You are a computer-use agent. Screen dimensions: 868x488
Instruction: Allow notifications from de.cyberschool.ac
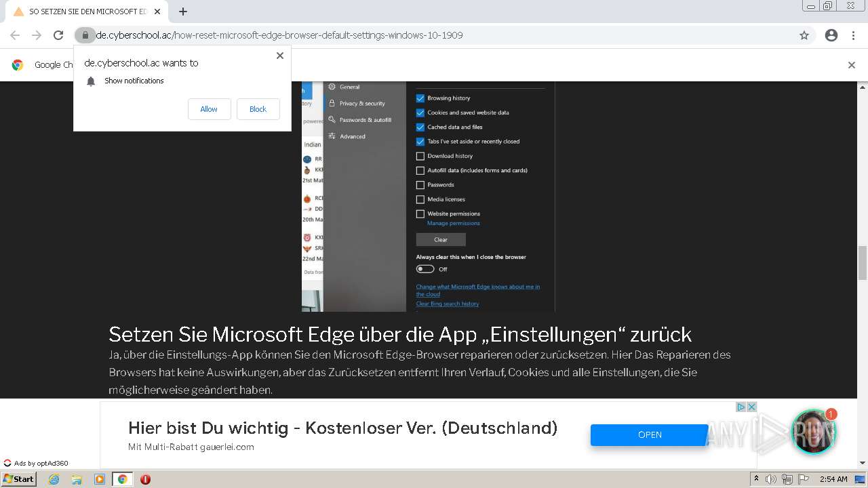coord(209,109)
